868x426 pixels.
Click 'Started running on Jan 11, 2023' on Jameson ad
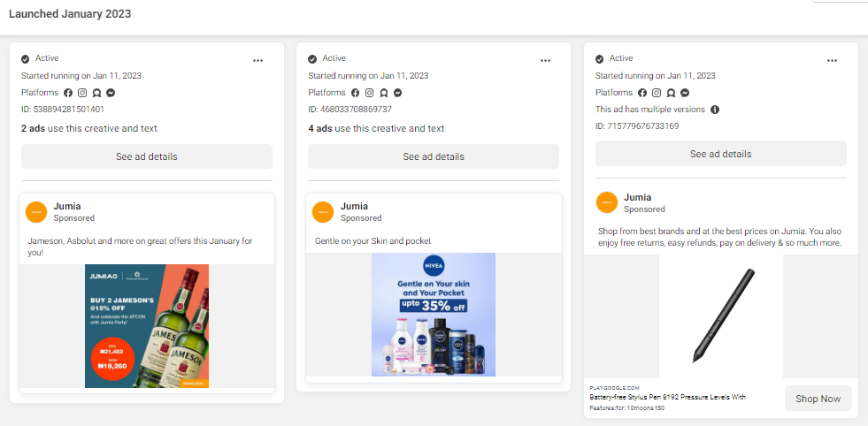81,76
